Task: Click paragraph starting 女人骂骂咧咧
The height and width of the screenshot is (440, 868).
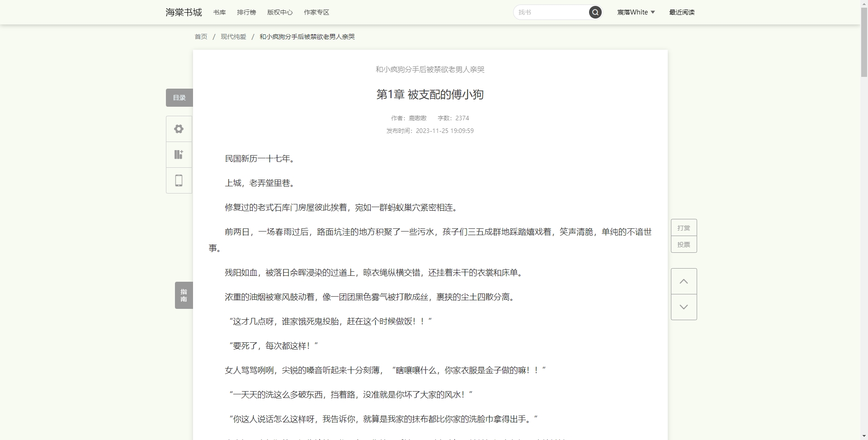Action: [386, 370]
